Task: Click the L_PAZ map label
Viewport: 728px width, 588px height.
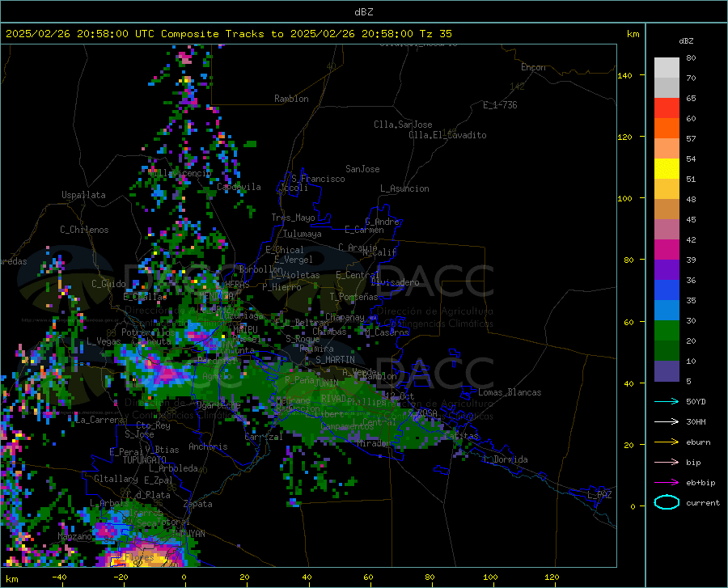Action: [x=599, y=495]
